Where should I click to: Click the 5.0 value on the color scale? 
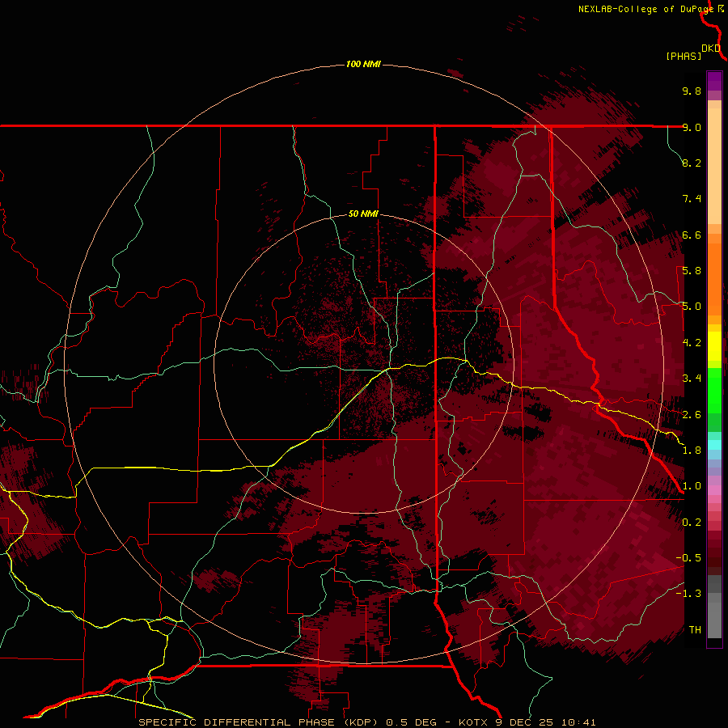pos(692,307)
